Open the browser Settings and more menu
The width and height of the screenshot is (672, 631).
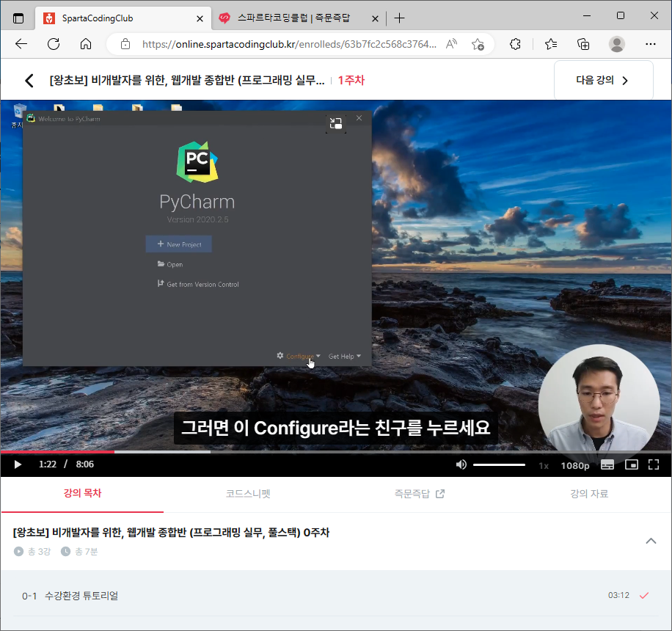click(x=650, y=44)
